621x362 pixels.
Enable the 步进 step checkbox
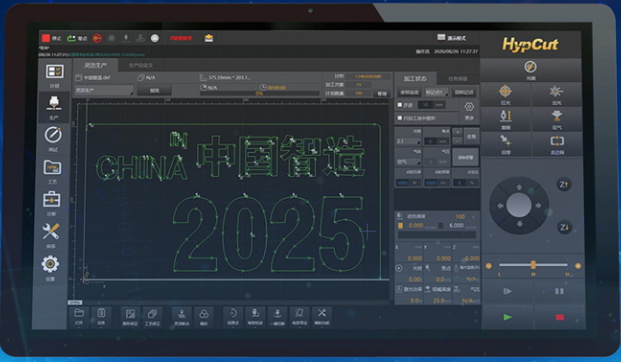(x=400, y=105)
